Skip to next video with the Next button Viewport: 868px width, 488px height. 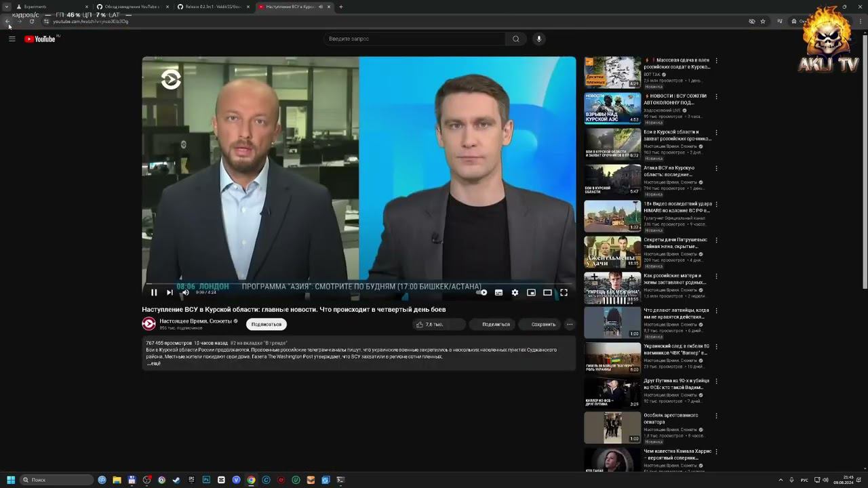click(170, 293)
